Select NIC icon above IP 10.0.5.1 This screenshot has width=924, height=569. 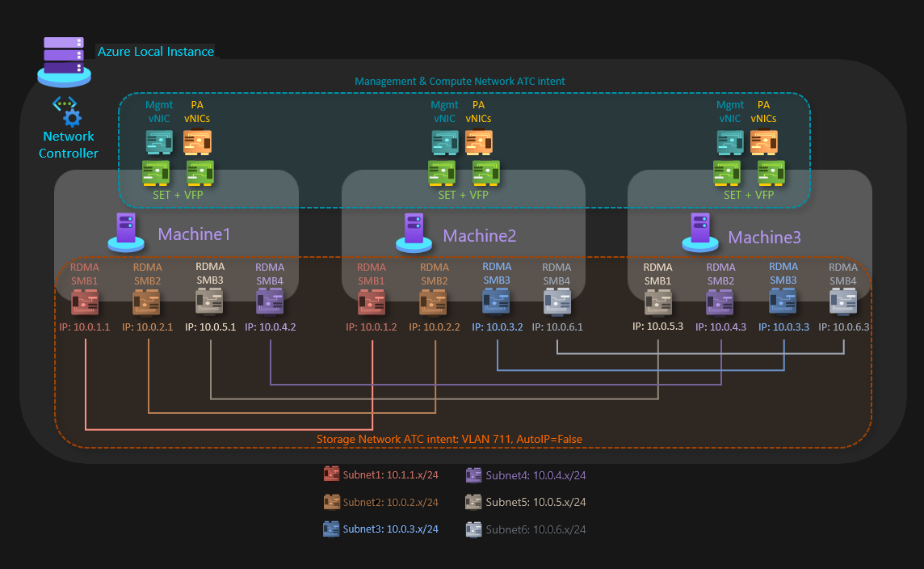click(209, 302)
